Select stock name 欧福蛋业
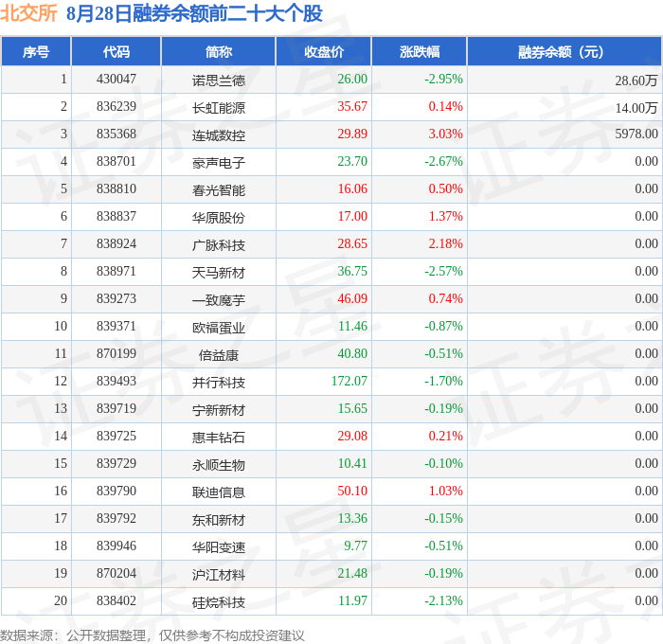 pos(219,328)
